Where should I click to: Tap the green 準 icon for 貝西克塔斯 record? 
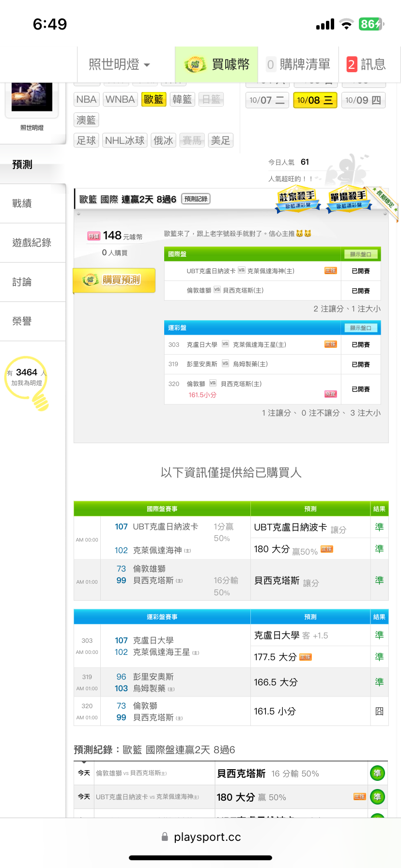(x=377, y=773)
